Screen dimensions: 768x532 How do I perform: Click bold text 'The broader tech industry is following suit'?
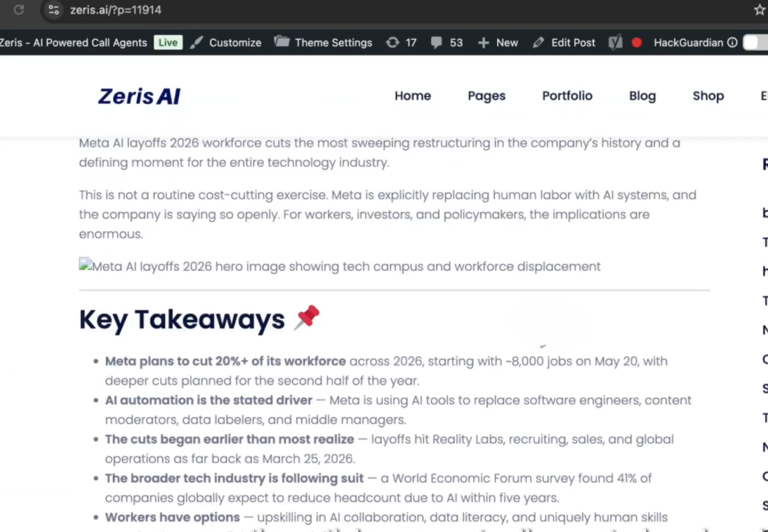tap(234, 478)
